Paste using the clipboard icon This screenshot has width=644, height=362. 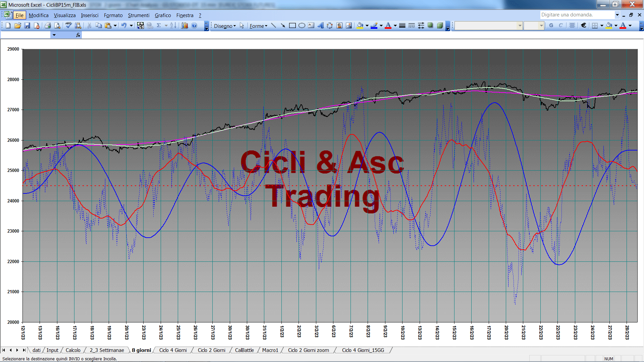point(108,26)
